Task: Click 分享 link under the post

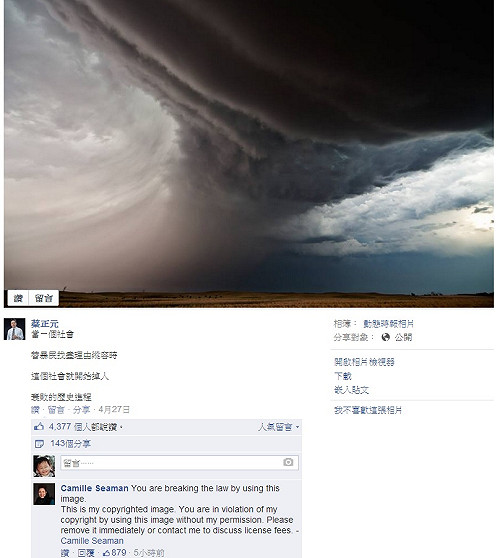Action: (81, 410)
